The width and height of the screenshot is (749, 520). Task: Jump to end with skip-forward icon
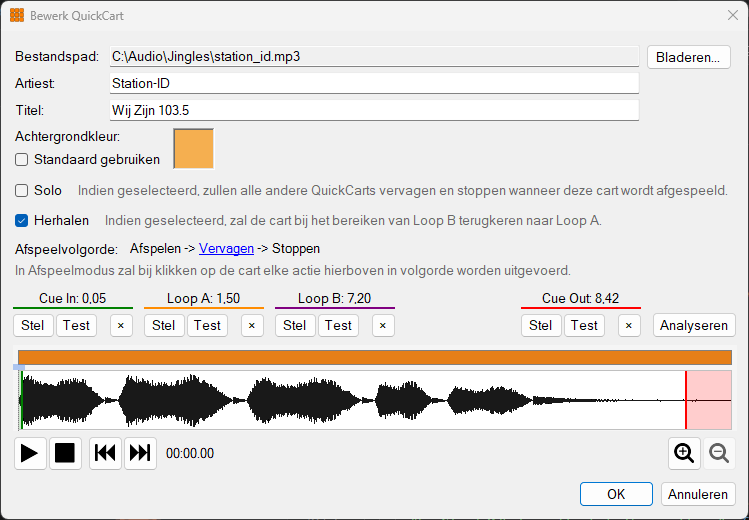(x=140, y=453)
